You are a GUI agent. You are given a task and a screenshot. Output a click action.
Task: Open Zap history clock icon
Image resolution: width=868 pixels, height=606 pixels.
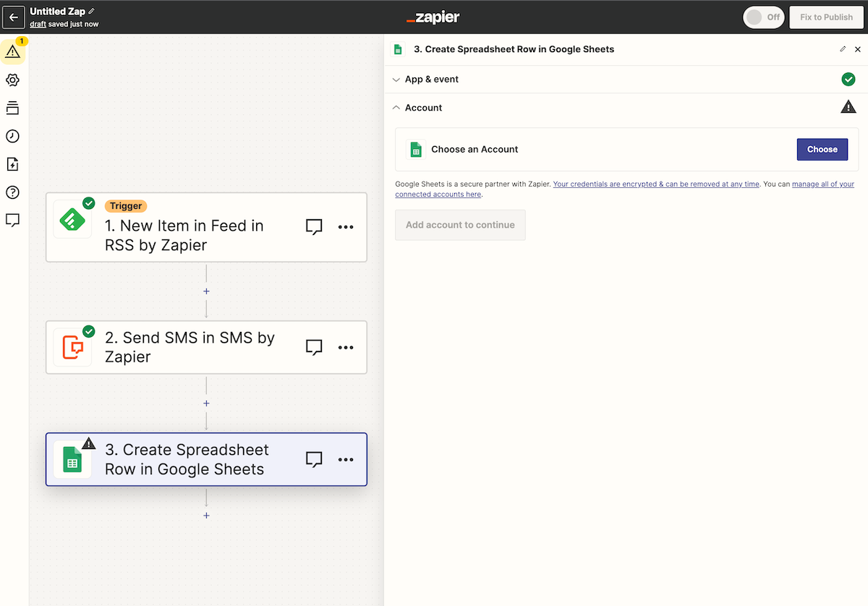12,136
